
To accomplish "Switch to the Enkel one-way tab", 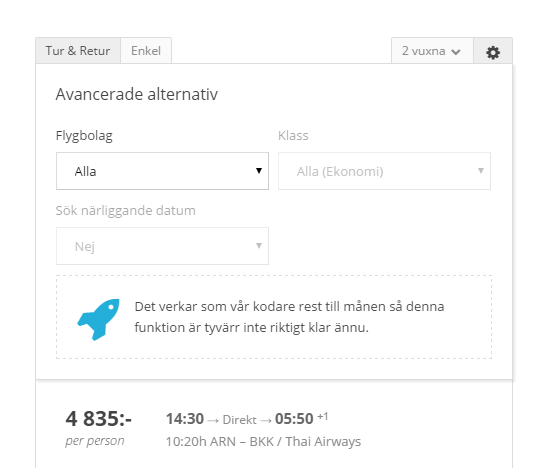I will click(x=146, y=51).
